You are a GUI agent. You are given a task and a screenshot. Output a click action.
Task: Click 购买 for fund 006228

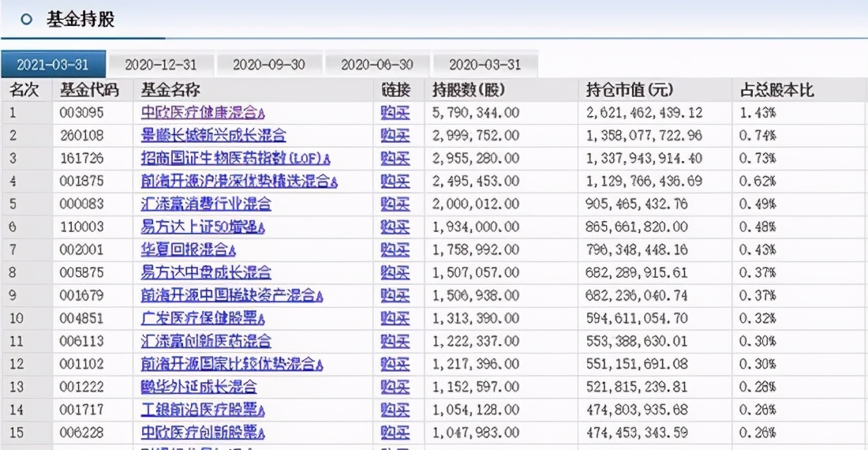click(395, 433)
